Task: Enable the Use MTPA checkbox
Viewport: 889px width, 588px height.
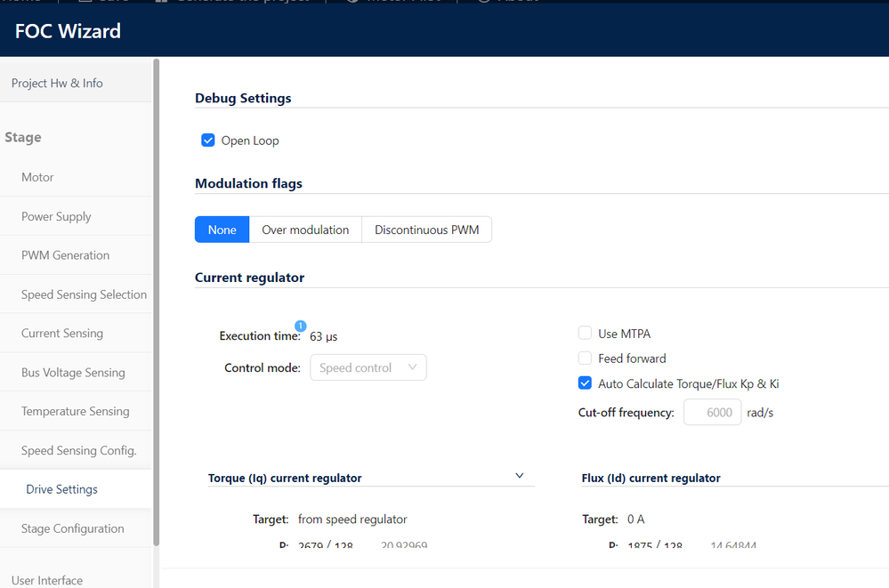Action: pyautogui.click(x=585, y=333)
